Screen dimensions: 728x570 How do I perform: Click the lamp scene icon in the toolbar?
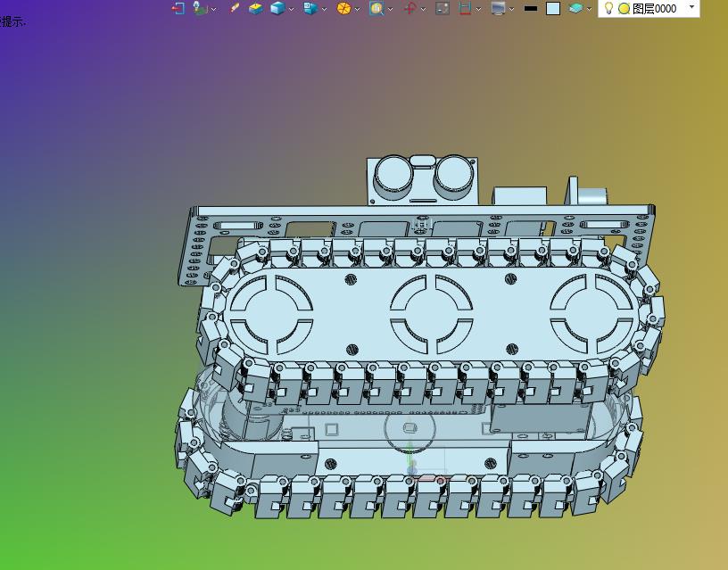tap(200, 8)
